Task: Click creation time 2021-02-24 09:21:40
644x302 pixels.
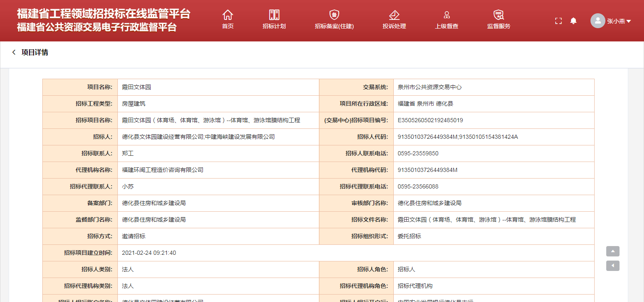Action: [149, 253]
